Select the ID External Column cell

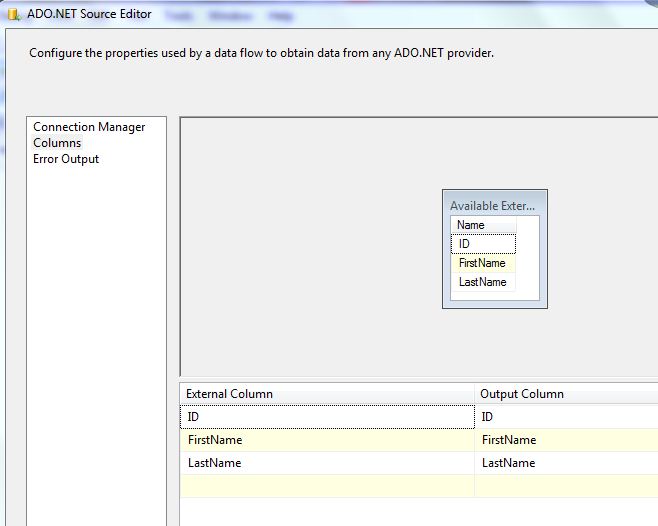pos(327,417)
